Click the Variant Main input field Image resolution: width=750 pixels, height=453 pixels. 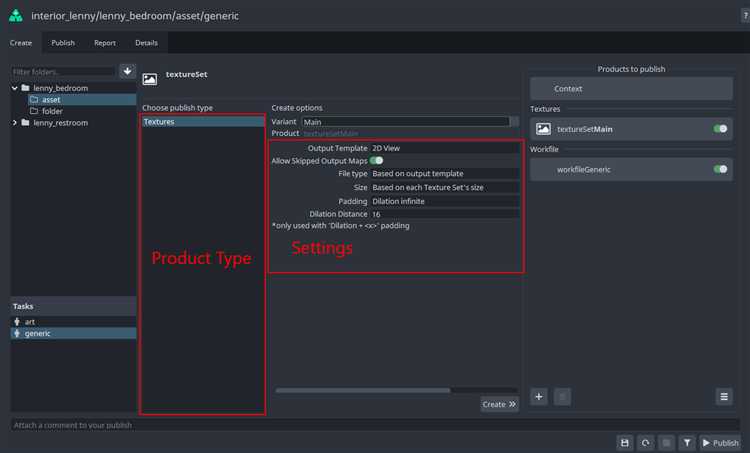406,122
